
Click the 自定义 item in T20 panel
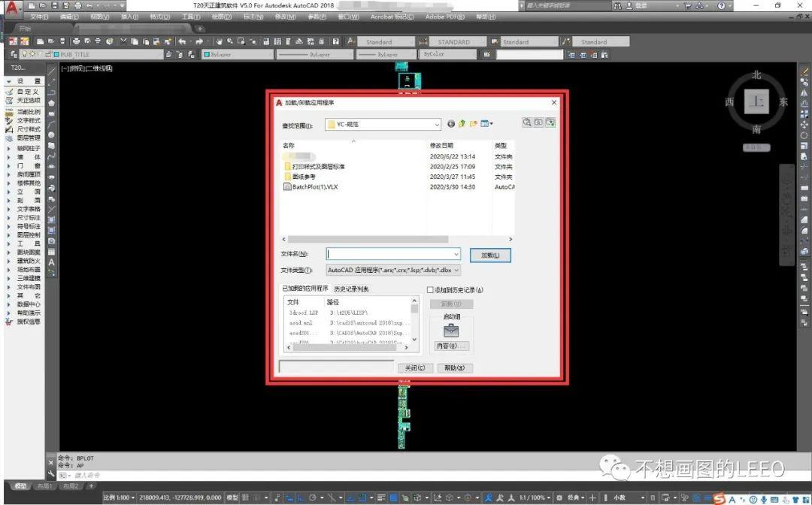click(x=28, y=92)
